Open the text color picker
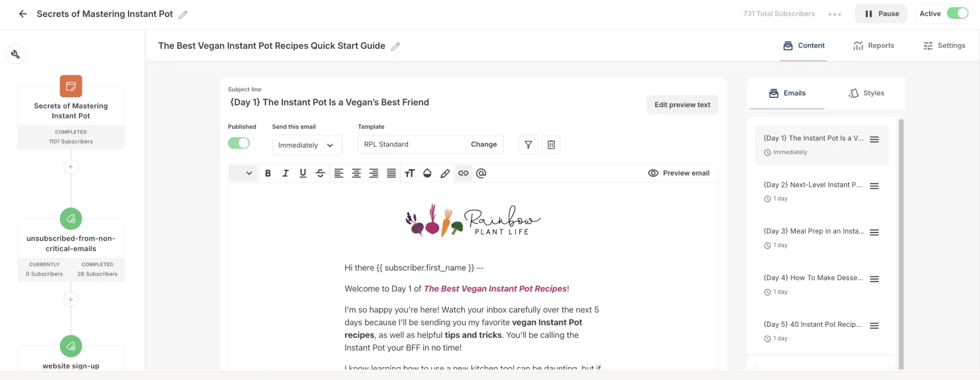The image size is (980, 380). pos(428,173)
